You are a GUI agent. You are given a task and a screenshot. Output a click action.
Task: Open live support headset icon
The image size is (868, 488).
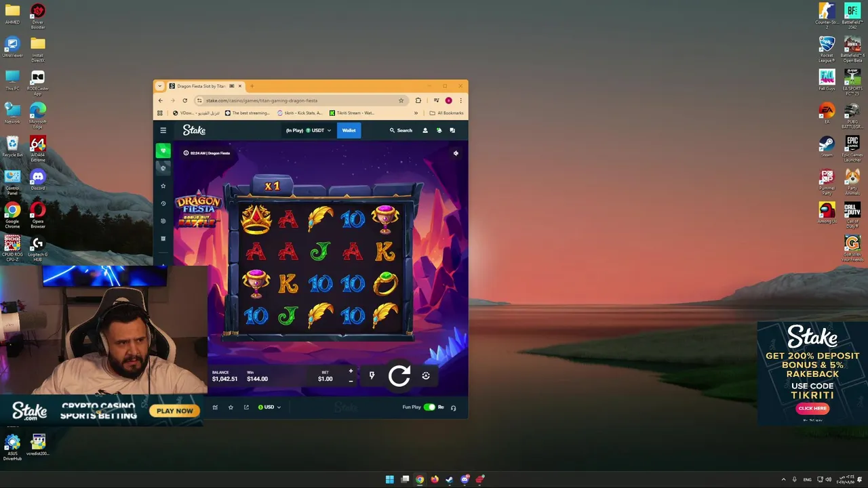[453, 407]
